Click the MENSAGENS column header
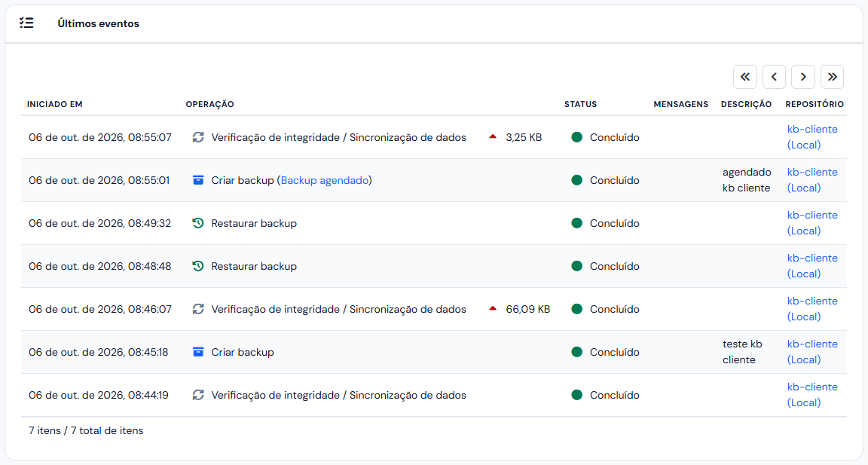This screenshot has width=868, height=465. [x=681, y=104]
